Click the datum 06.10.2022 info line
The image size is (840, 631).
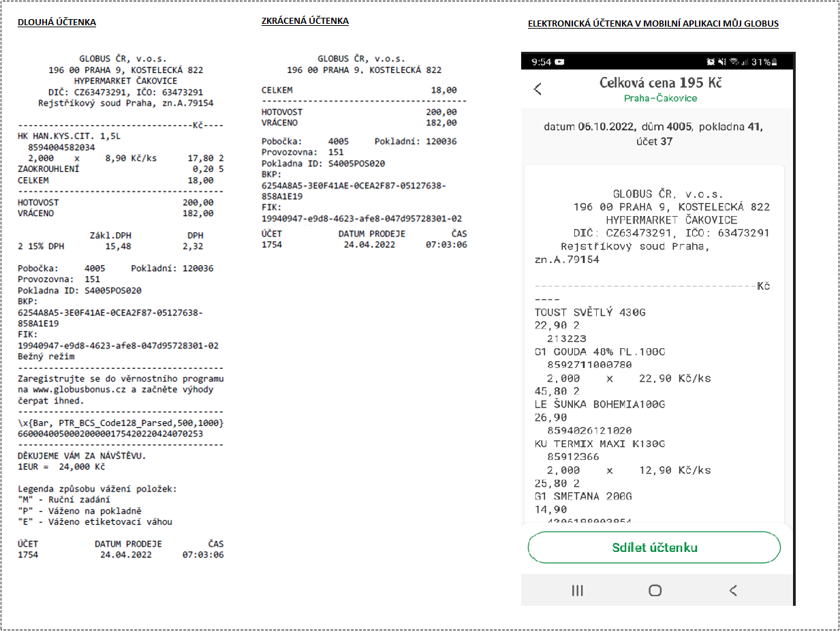[x=653, y=134]
